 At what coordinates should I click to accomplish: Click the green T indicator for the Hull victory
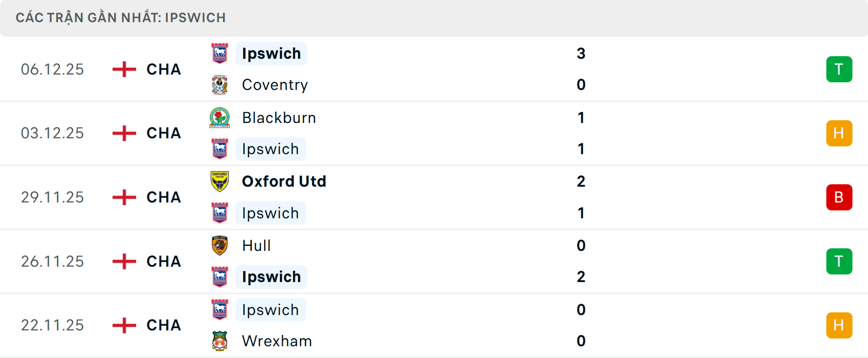click(x=839, y=261)
